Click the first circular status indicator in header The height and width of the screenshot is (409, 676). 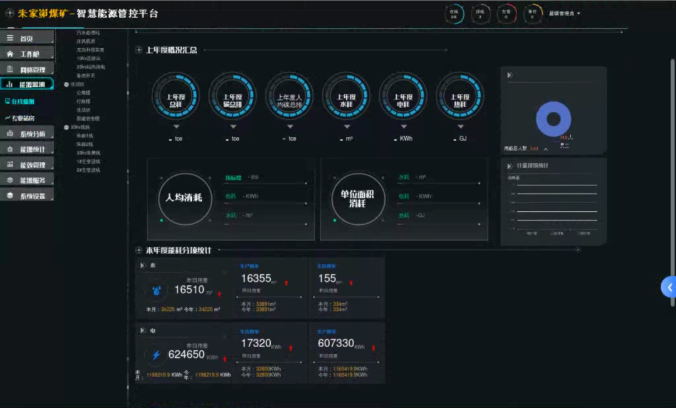coord(454,14)
